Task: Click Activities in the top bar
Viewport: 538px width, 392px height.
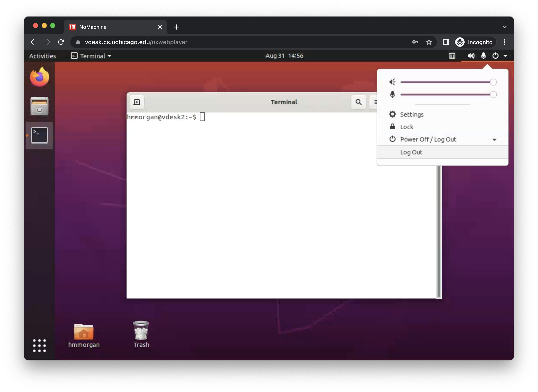Action: (42, 56)
